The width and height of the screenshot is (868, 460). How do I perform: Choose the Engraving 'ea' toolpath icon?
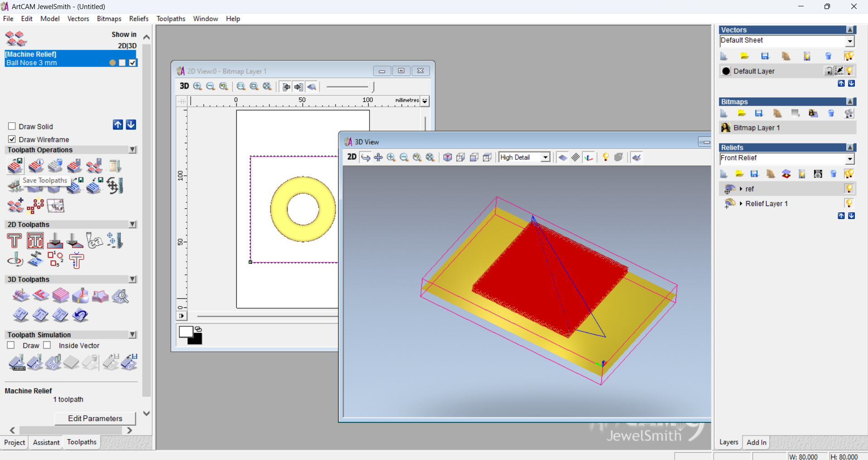tap(95, 240)
